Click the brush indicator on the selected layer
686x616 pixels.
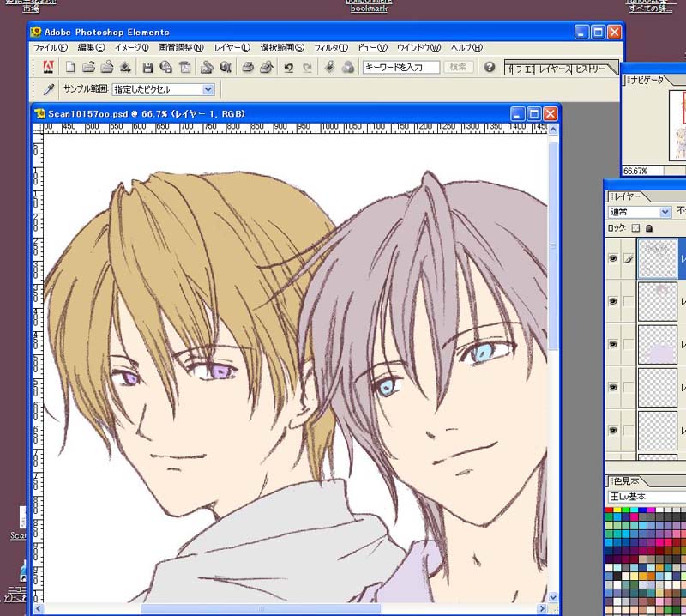tap(629, 259)
